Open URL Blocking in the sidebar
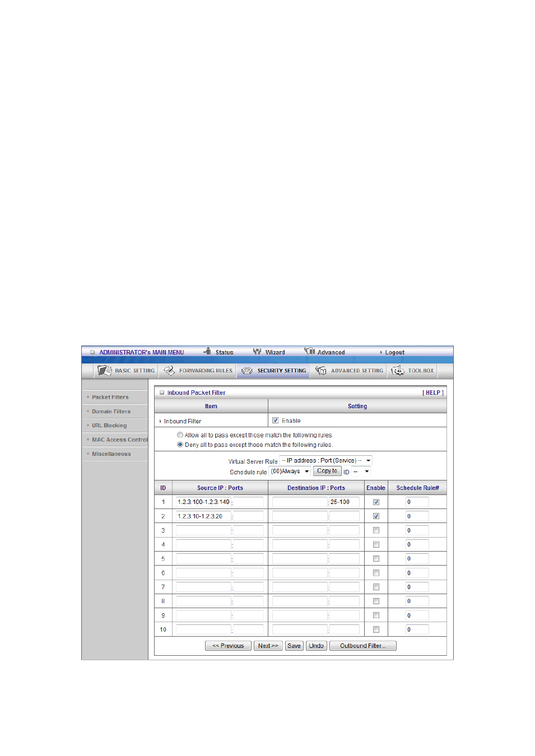535x756 pixels. tap(109, 426)
